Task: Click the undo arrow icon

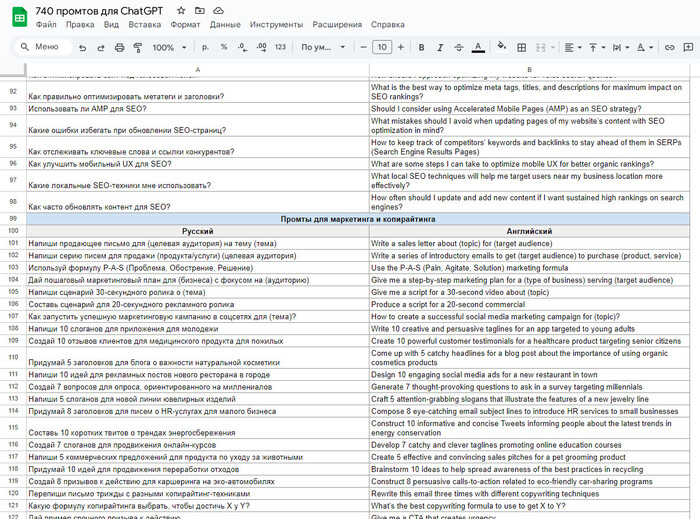Action: (82, 47)
